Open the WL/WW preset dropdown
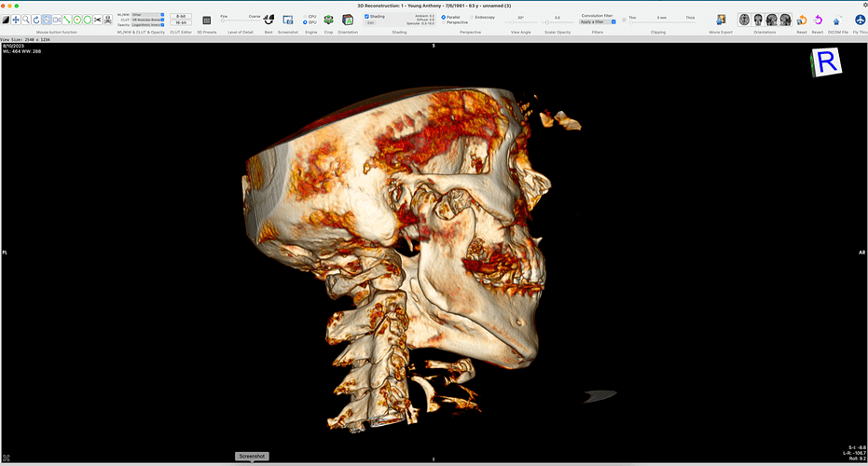This screenshot has width=868, height=466. click(x=148, y=15)
